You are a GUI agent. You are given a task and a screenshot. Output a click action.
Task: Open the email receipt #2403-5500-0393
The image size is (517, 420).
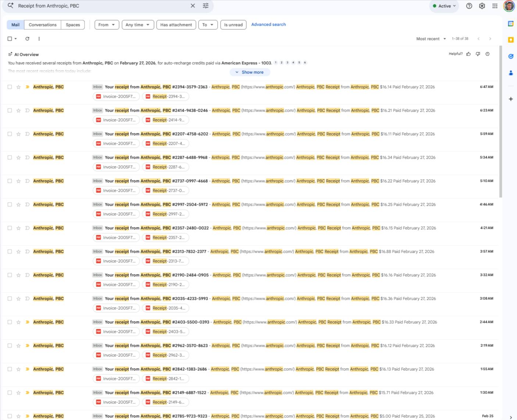click(x=250, y=327)
